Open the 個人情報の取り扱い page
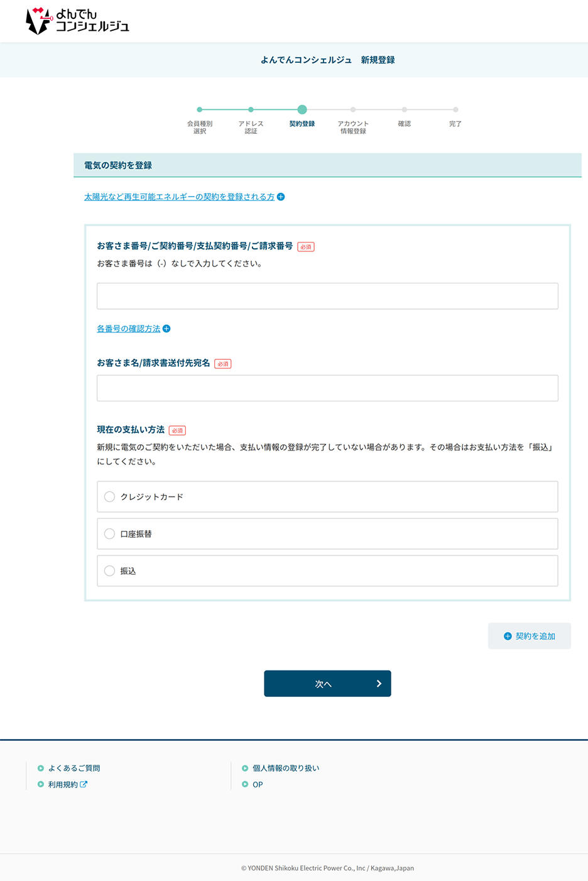This screenshot has height=881, width=588. (x=286, y=768)
